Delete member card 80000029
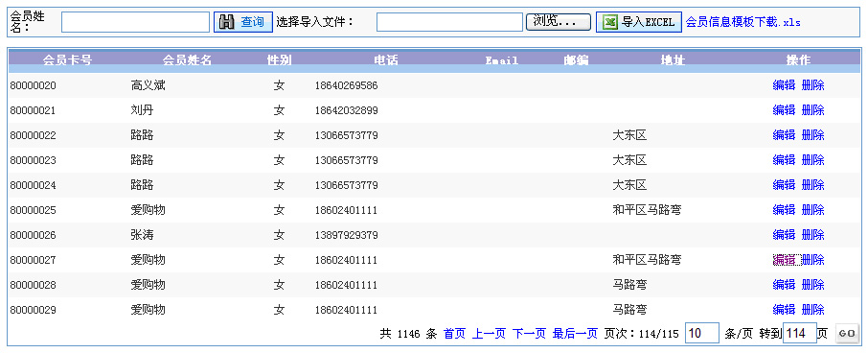868x353 pixels. [x=813, y=309]
